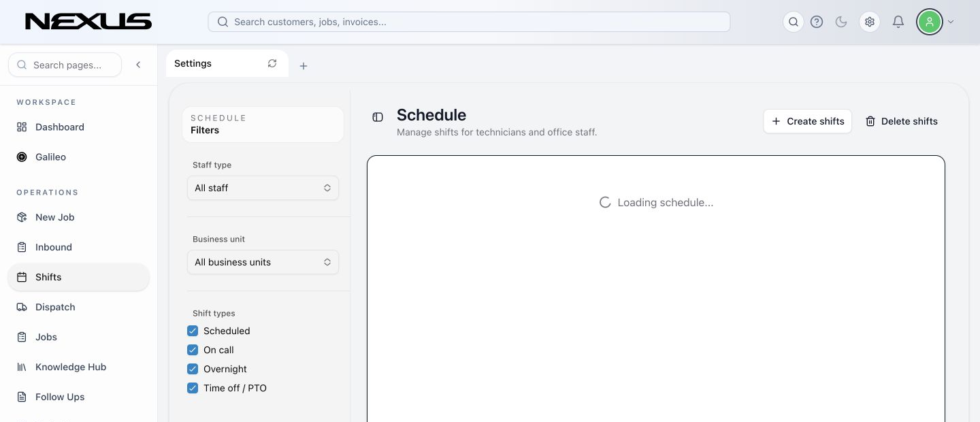
Task: Click the Dispatch truck icon
Action: (x=22, y=307)
